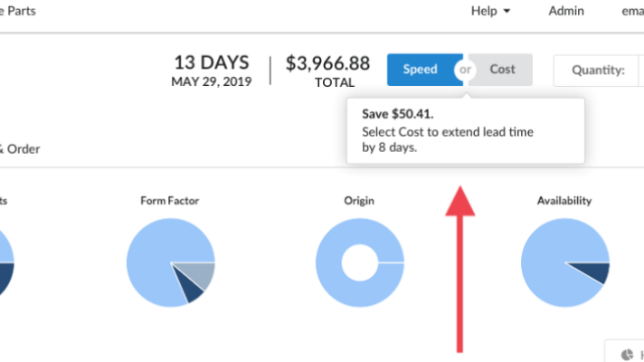The image size is (644, 362).
Task: Open the '& Order' tab
Action: [x=20, y=148]
